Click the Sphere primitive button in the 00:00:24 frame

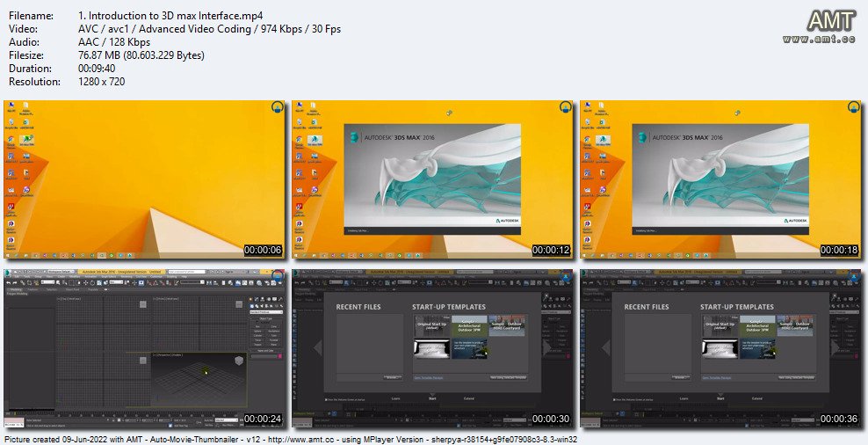tap(257, 332)
